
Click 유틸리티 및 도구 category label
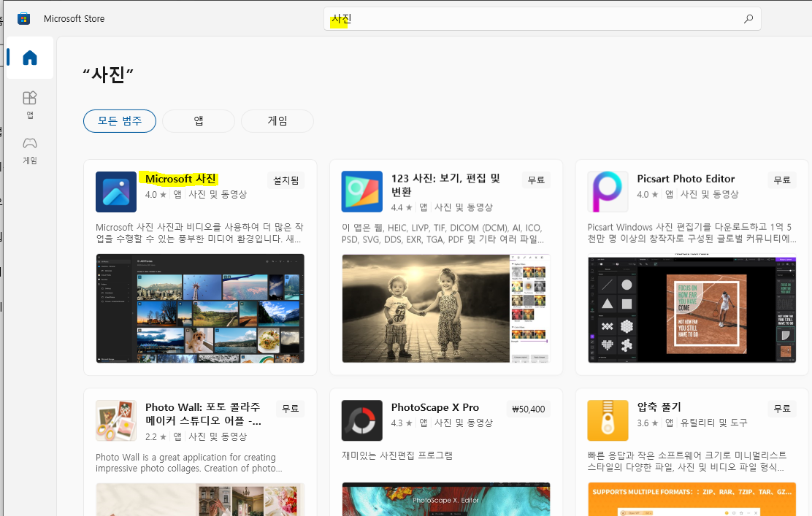(x=713, y=423)
